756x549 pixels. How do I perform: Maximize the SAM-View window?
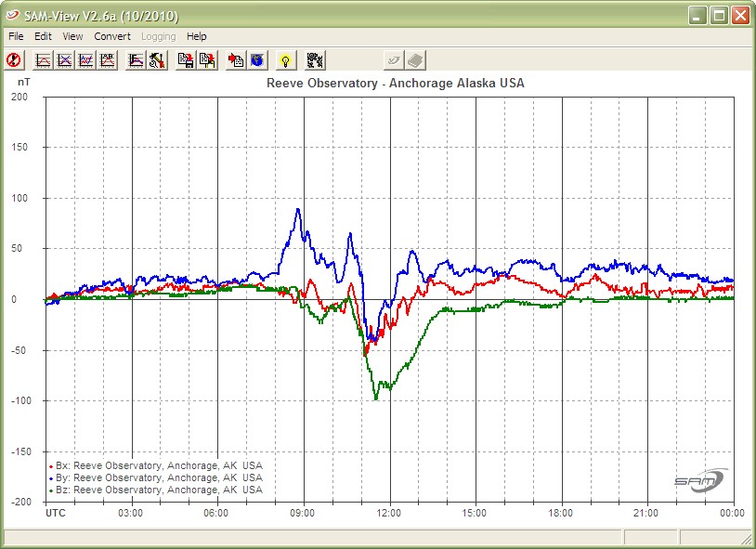[x=719, y=16]
